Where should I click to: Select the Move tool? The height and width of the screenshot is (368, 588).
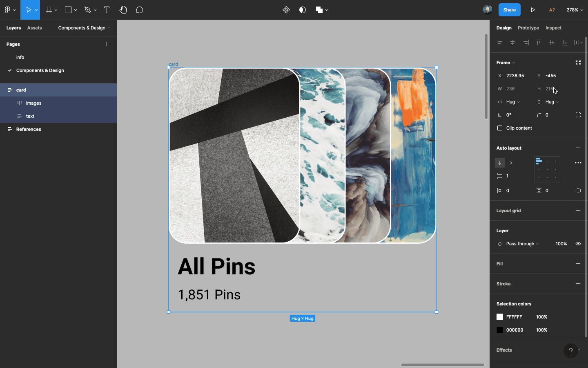tap(29, 10)
